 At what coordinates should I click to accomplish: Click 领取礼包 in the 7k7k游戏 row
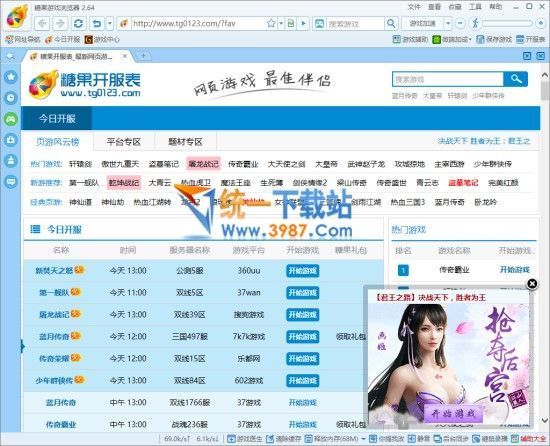[x=351, y=337]
